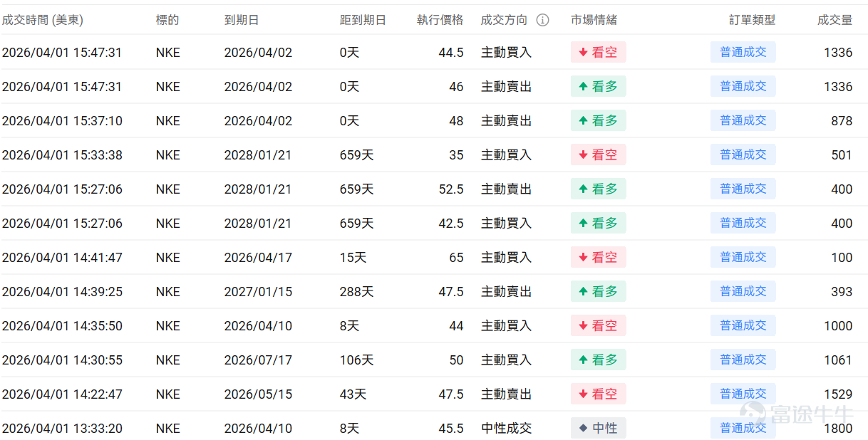Click 普通成交 tag in the 15:33:38 row
Image resolution: width=868 pixels, height=440 pixels.
click(x=743, y=154)
